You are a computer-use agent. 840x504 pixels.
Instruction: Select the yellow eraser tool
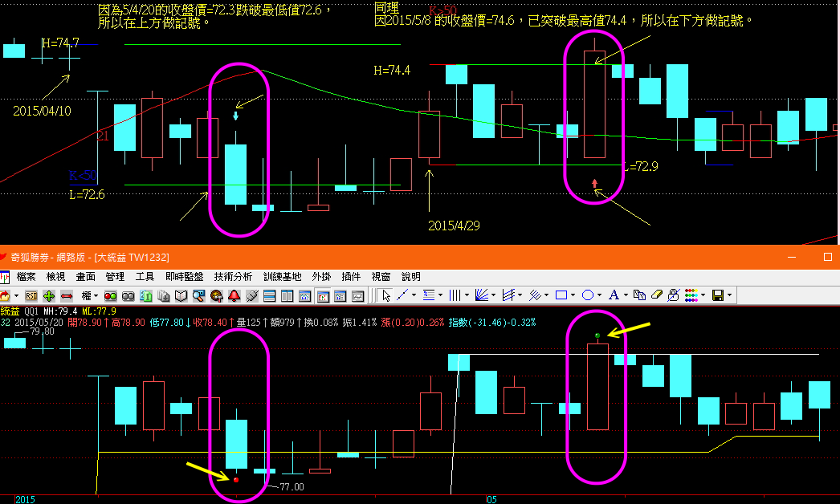[657, 295]
